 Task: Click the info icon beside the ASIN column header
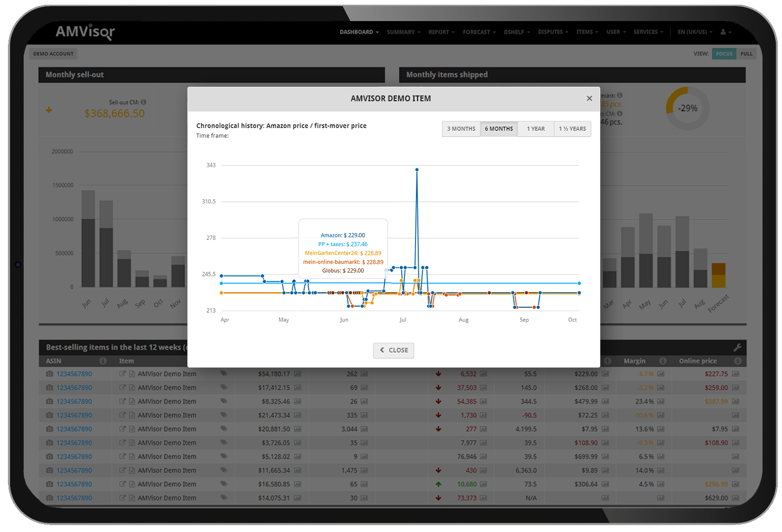click(103, 361)
